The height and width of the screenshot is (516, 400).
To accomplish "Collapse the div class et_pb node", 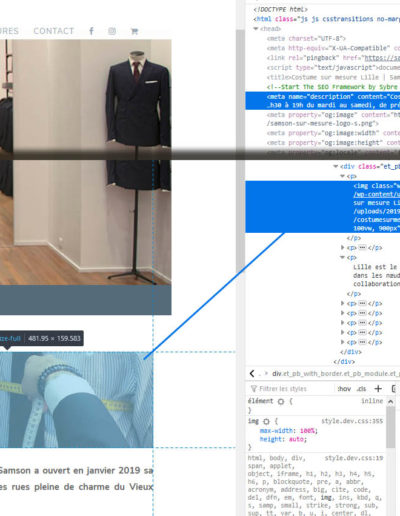I will click(336, 166).
